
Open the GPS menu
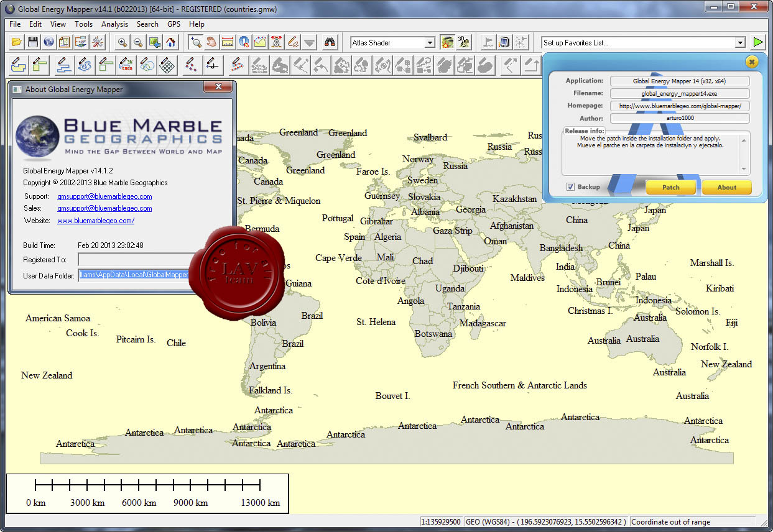(174, 24)
